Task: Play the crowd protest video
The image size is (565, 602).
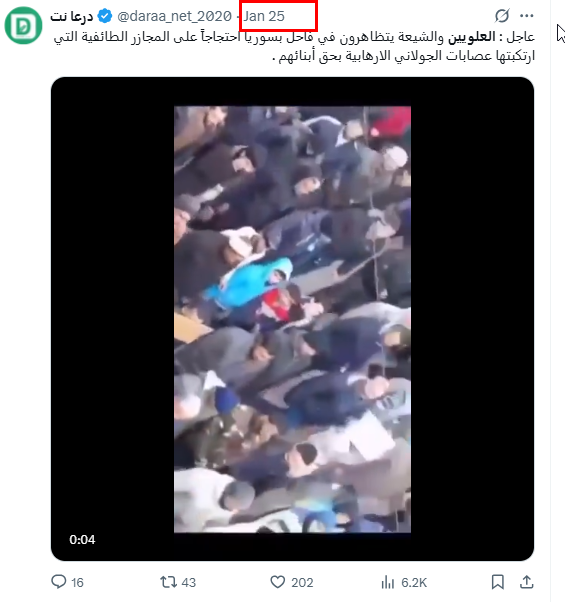Action: pos(292,319)
